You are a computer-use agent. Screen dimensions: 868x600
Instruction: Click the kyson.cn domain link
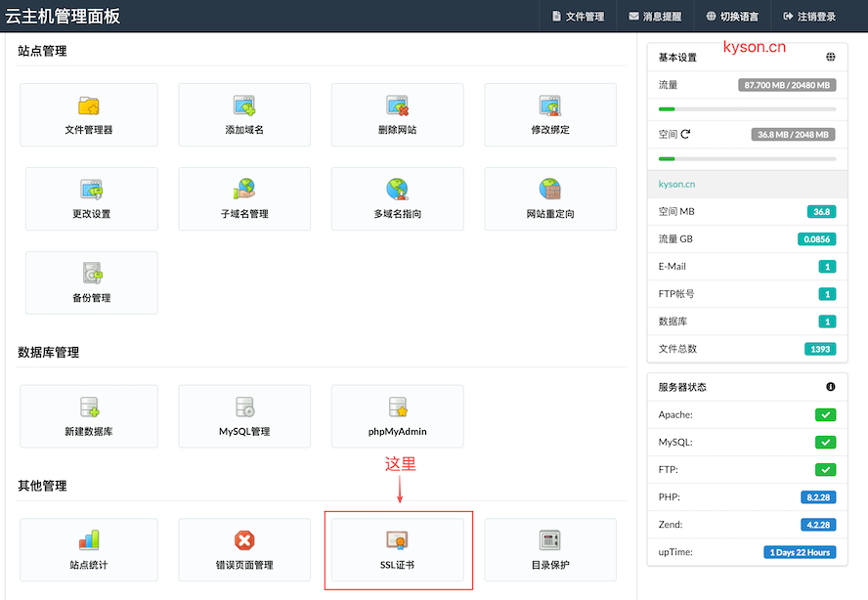tap(676, 184)
